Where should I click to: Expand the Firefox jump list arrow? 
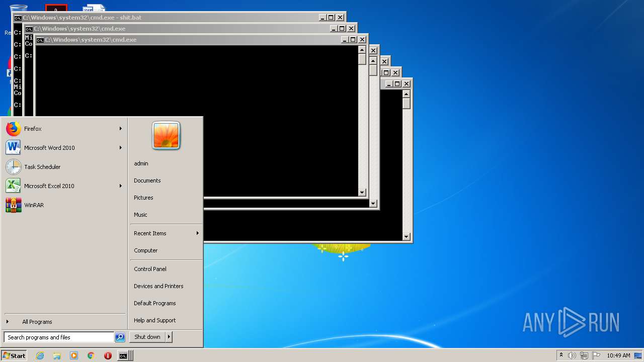[121, 129]
